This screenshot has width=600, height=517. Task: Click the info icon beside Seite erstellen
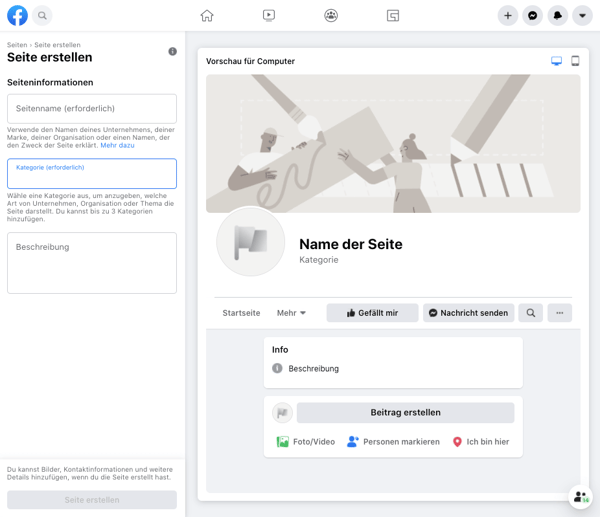pos(172,52)
